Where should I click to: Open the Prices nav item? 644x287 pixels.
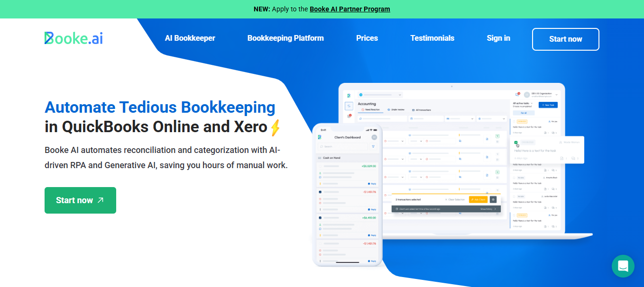(x=367, y=38)
